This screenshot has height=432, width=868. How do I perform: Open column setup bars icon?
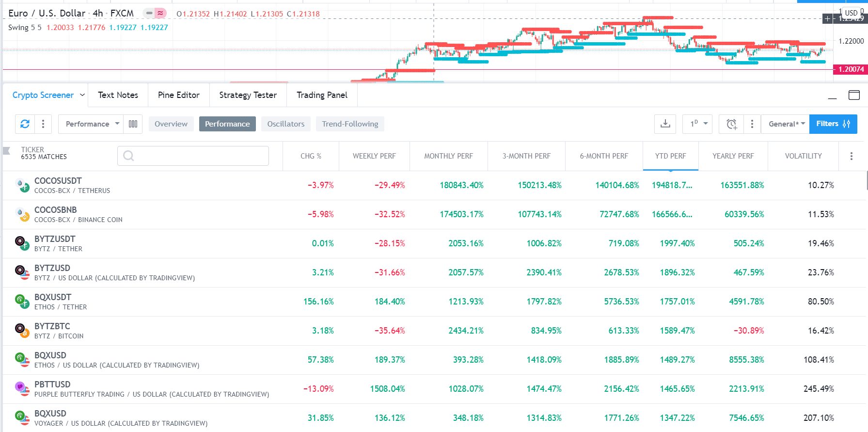pos(133,124)
